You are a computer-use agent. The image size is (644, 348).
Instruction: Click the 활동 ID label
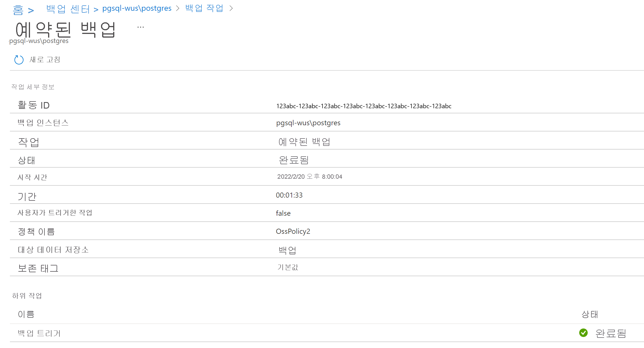34,105
